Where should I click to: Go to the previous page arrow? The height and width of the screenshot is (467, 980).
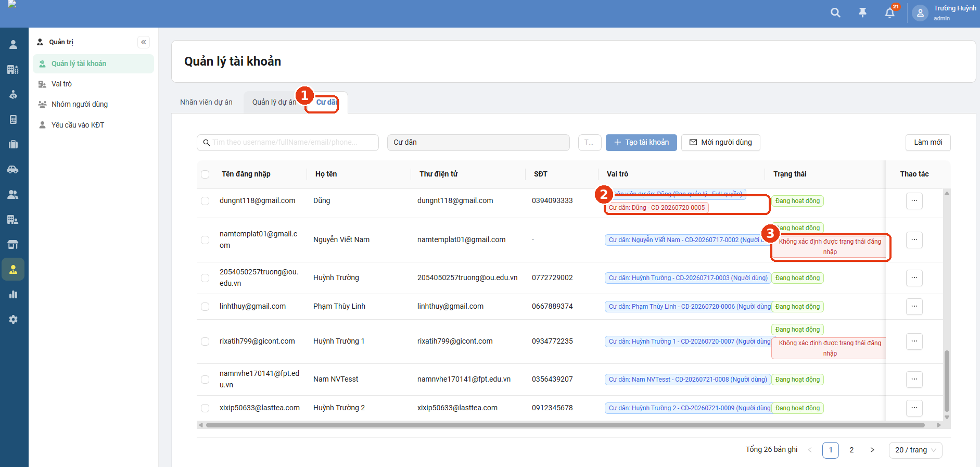coord(810,450)
